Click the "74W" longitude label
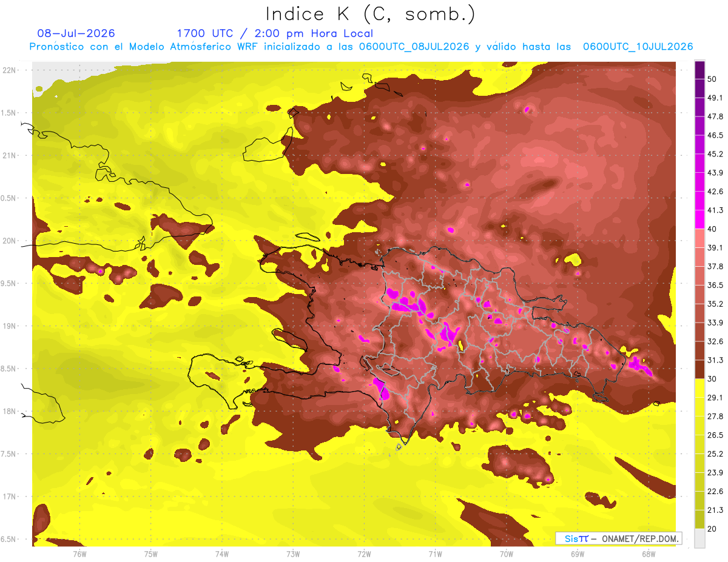The width and height of the screenshot is (728, 562). [222, 554]
